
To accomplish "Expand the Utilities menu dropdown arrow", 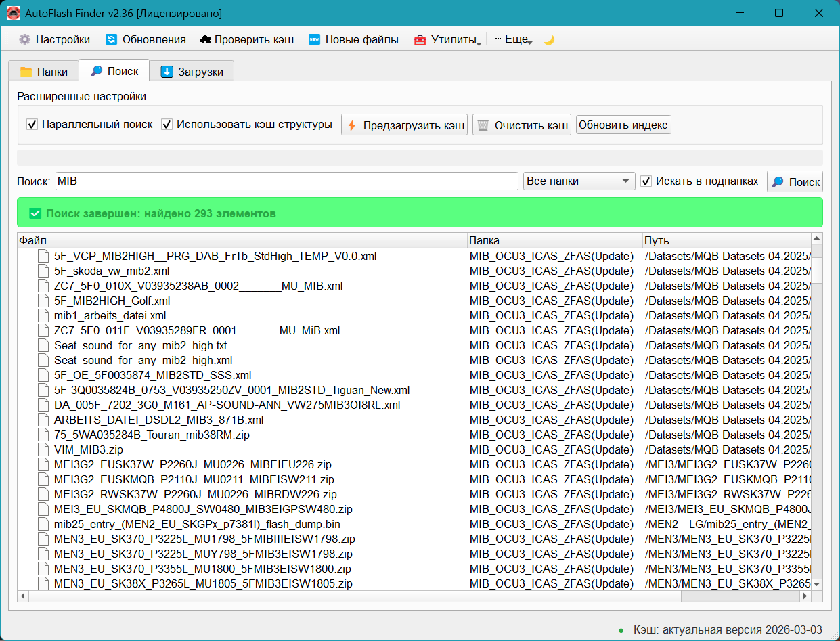I will coord(479,43).
